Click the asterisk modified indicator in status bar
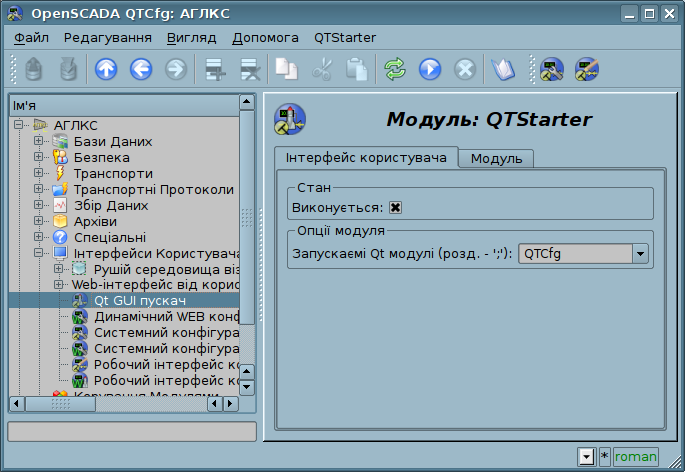The height and width of the screenshot is (472, 685). tap(604, 457)
